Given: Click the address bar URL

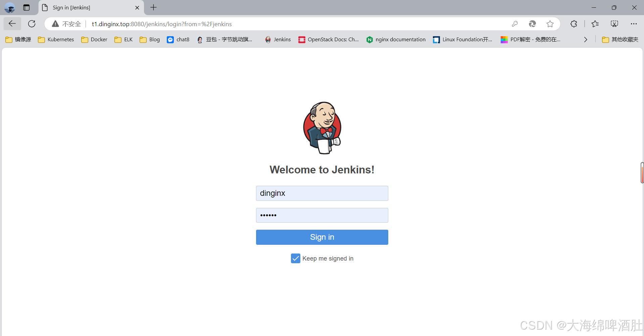Looking at the screenshot, I should tap(162, 24).
